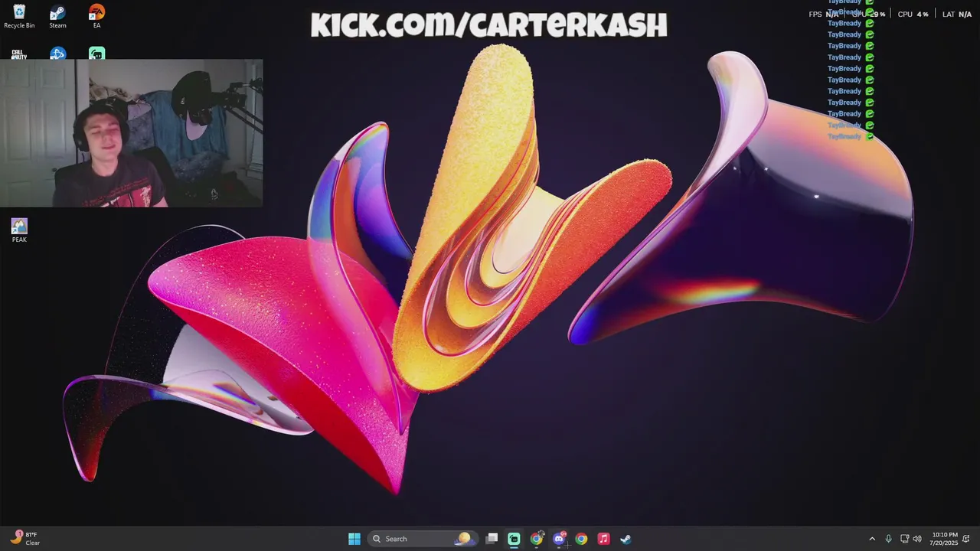Open the clock showing 10:10 PM

[944, 539]
